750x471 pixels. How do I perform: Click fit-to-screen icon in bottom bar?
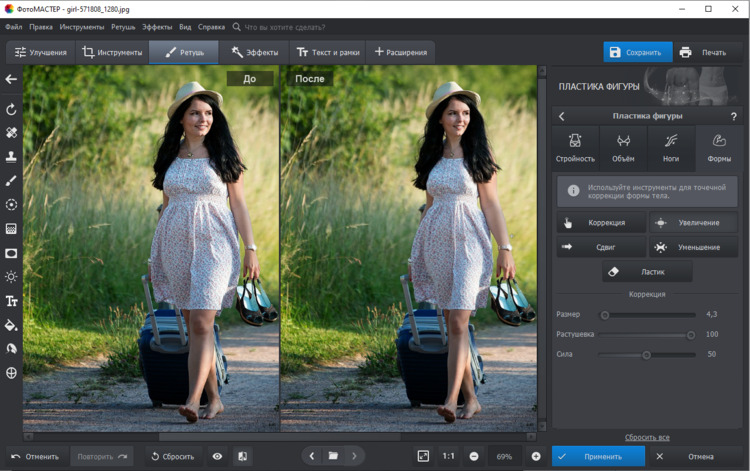[423, 456]
